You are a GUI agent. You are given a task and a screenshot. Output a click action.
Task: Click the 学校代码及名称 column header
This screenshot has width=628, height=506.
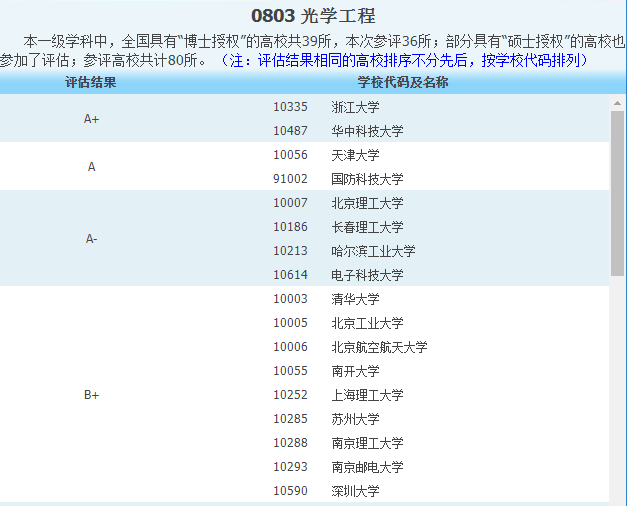point(403,82)
